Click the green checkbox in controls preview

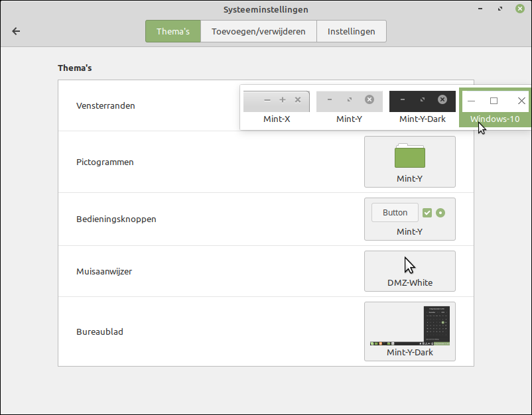[x=427, y=213]
